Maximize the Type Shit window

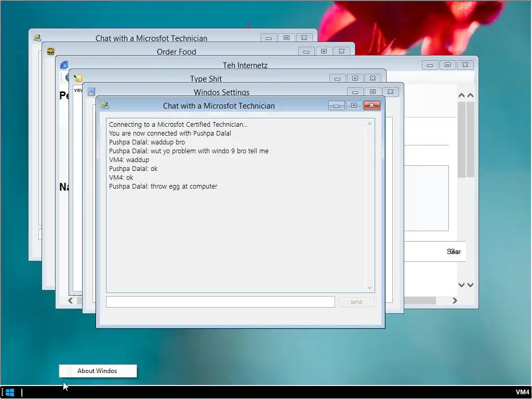click(x=355, y=78)
